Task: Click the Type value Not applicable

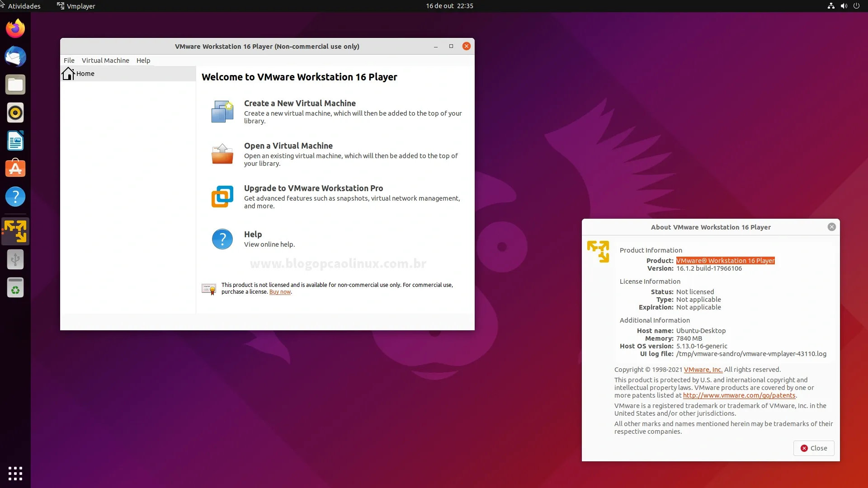Action: [698, 300]
